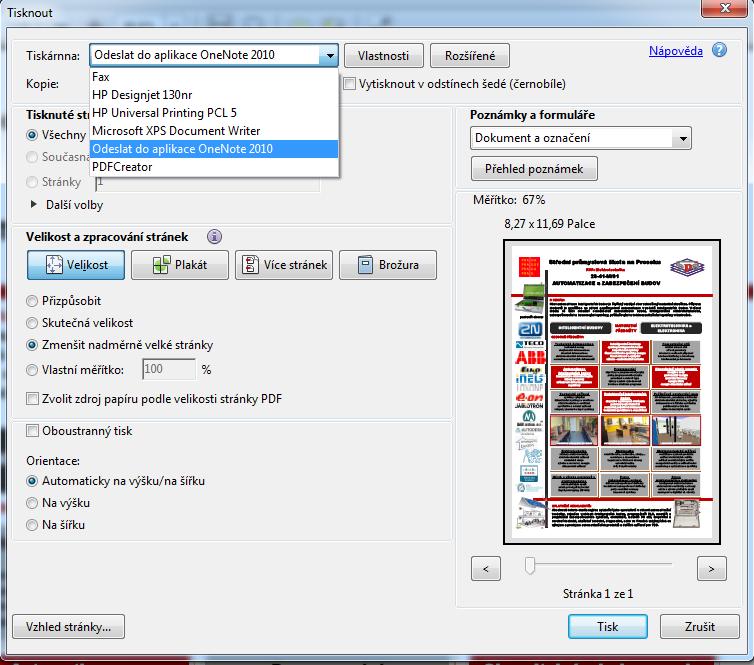Choose the Plakát poster layout button
Viewport: 754px width, 665px height.
click(180, 264)
